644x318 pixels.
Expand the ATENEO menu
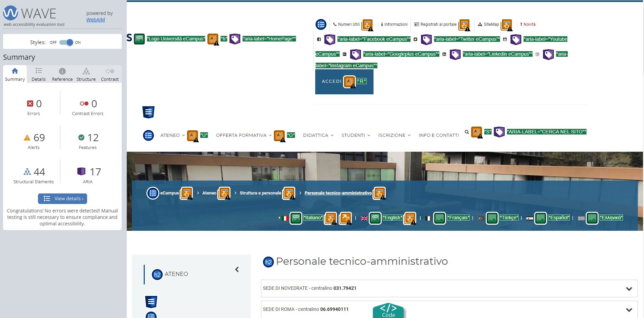point(173,135)
